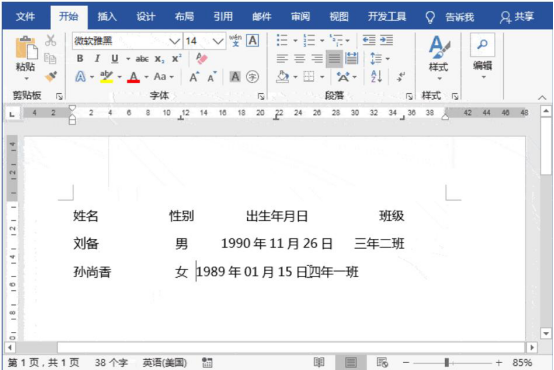Click the Sort A-Z icon

pyautogui.click(x=376, y=76)
